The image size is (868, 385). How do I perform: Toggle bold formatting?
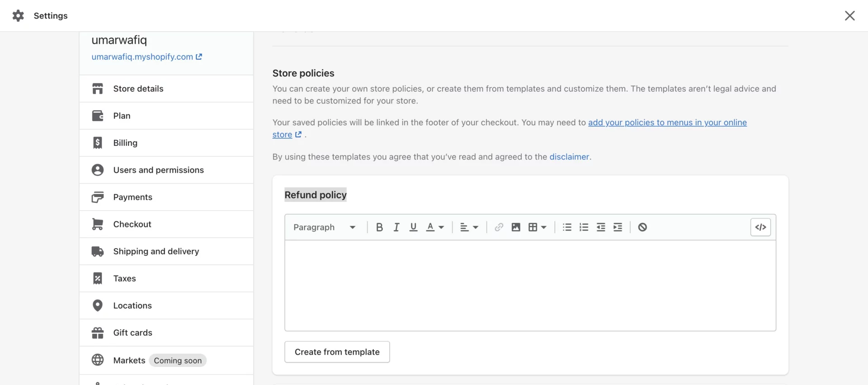380,227
